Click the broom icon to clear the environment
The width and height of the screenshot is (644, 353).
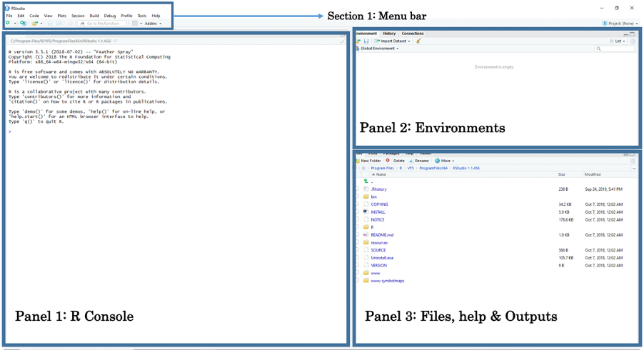click(x=418, y=41)
